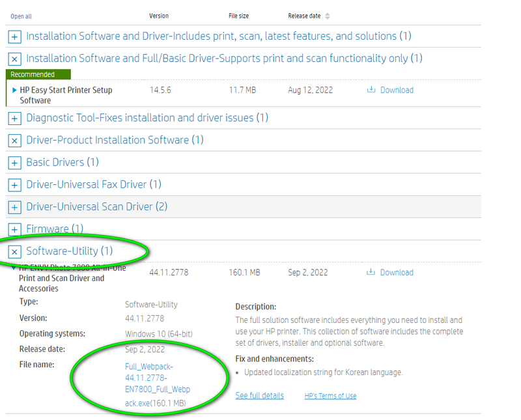Image resolution: width=521 pixels, height=420 pixels.
Task: Click the Sep 2, 2022 date beside Download
Action: 307,272
